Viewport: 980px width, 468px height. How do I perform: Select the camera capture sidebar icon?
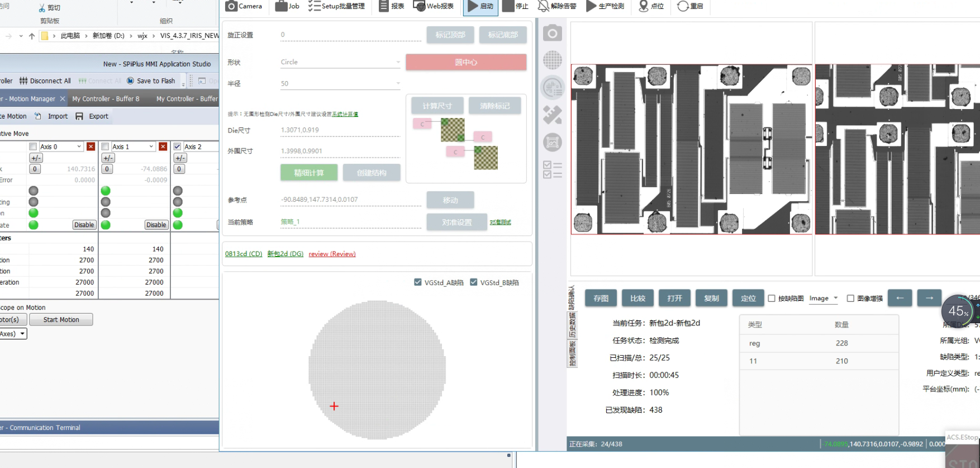click(x=553, y=34)
